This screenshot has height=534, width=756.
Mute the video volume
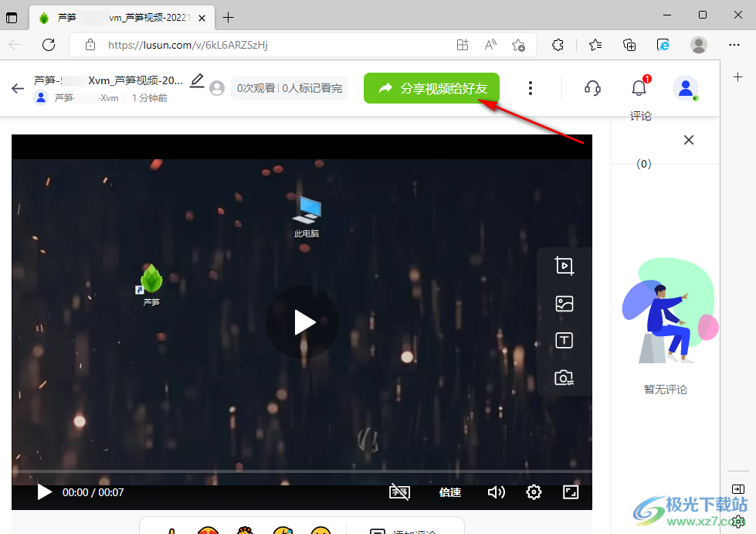496,492
